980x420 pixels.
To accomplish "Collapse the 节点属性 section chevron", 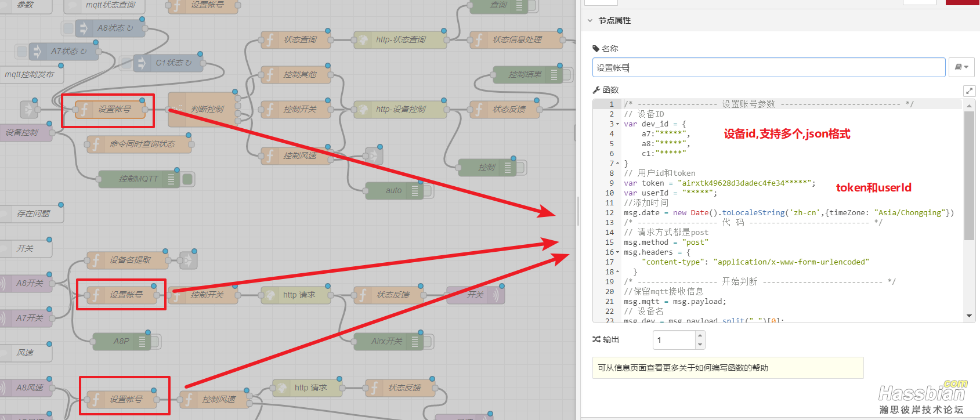I will (x=590, y=20).
